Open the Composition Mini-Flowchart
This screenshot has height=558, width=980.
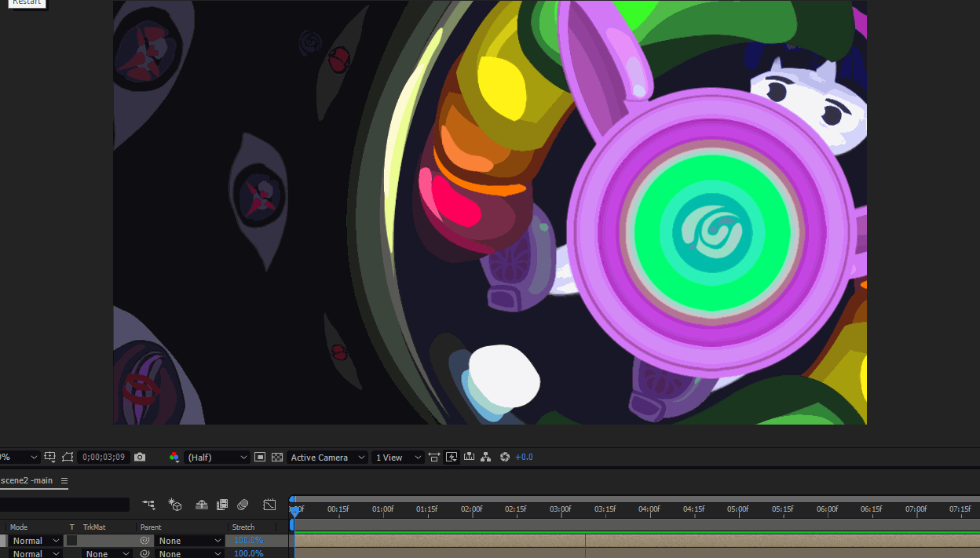[x=148, y=505]
